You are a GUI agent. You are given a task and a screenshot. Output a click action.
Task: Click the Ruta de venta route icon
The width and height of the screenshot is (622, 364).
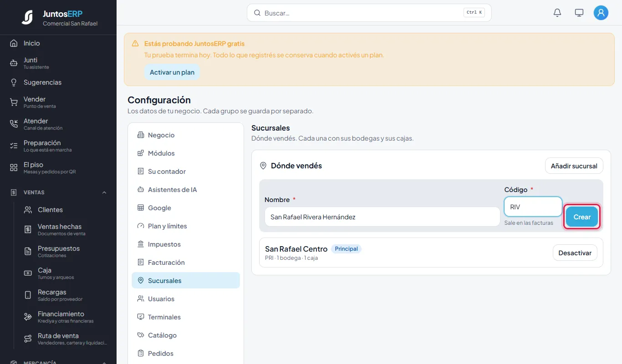click(28, 339)
